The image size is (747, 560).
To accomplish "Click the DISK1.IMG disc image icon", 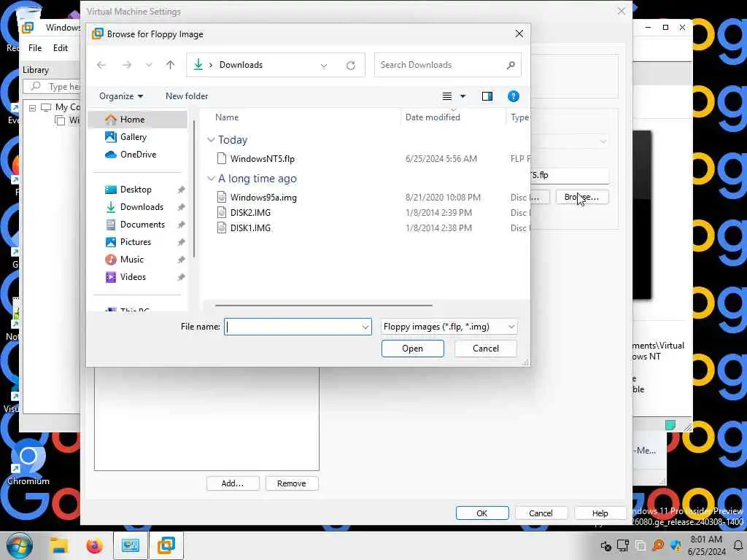I will coord(222,228).
